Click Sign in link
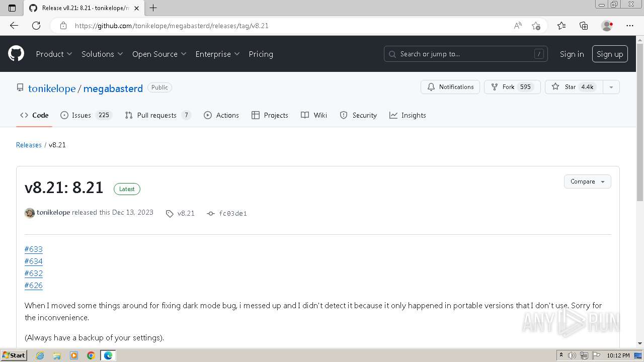 (x=572, y=54)
